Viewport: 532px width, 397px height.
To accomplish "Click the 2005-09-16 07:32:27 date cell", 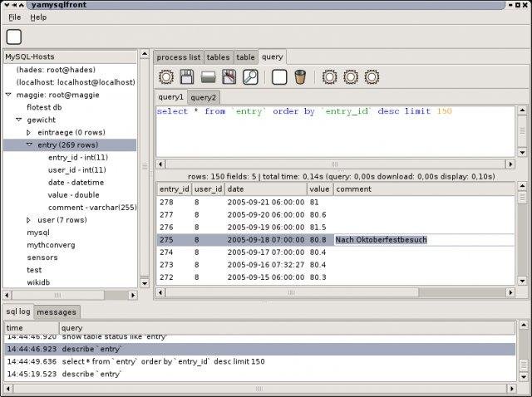I will click(266, 265).
